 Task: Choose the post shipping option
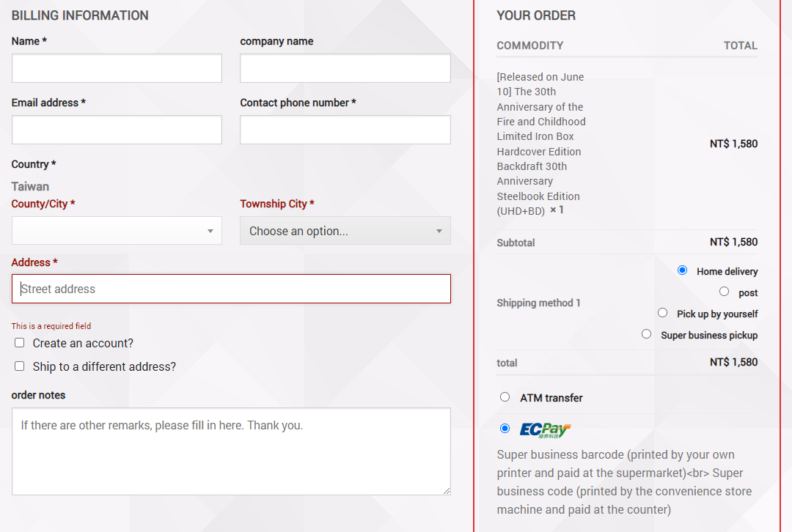tap(725, 292)
